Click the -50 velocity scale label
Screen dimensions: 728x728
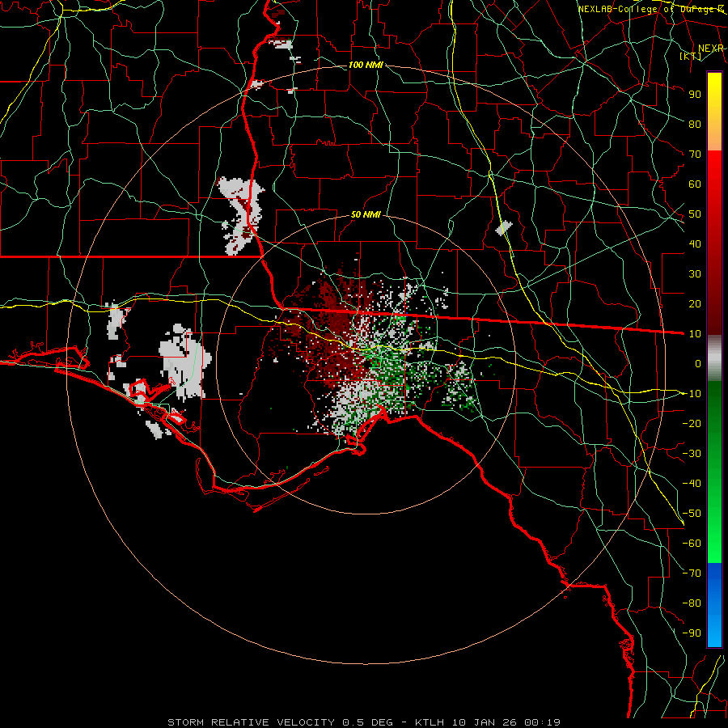pyautogui.click(x=692, y=514)
